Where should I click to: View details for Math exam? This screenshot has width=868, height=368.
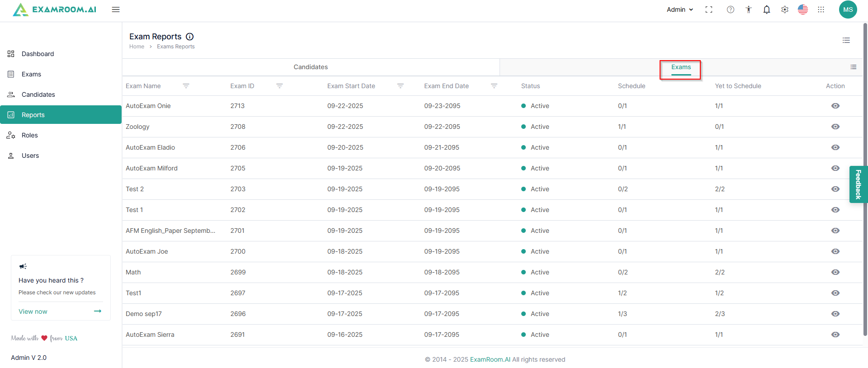pos(835,272)
